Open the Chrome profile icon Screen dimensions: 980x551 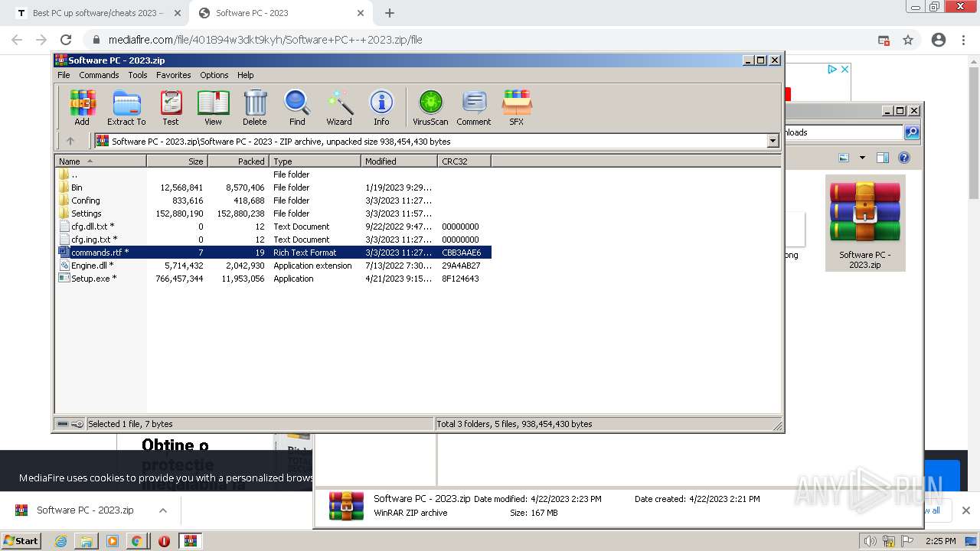tap(939, 40)
